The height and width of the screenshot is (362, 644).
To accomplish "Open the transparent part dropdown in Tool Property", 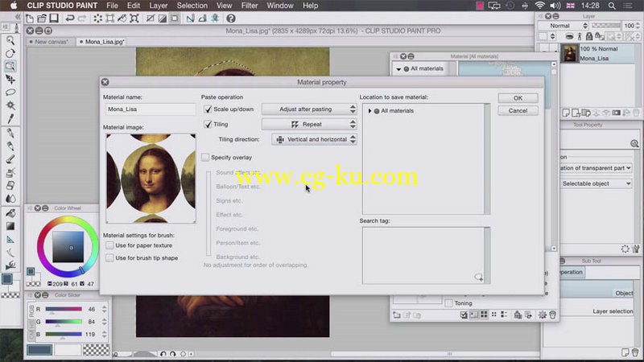I will pos(597,168).
